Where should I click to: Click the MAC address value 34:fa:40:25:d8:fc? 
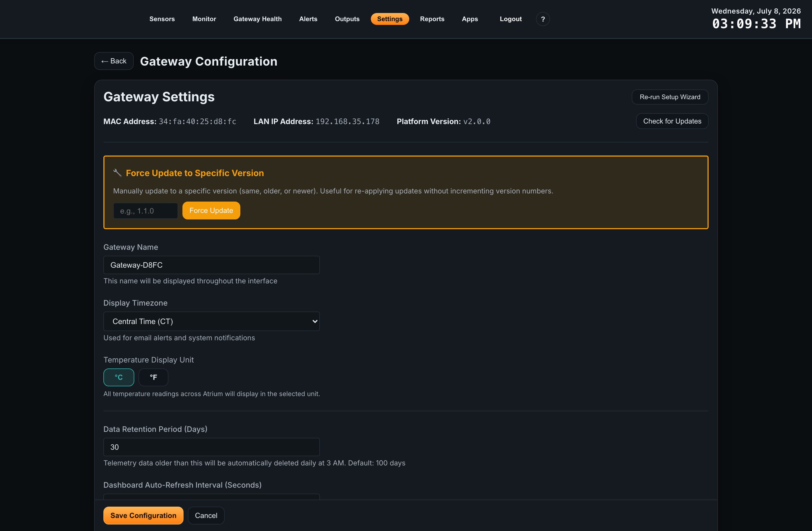pos(198,122)
